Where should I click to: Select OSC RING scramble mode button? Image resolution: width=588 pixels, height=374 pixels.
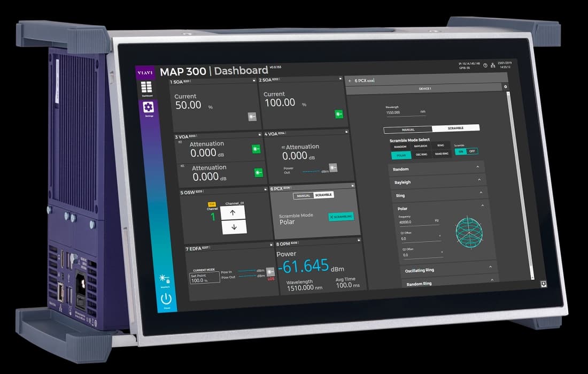point(421,155)
